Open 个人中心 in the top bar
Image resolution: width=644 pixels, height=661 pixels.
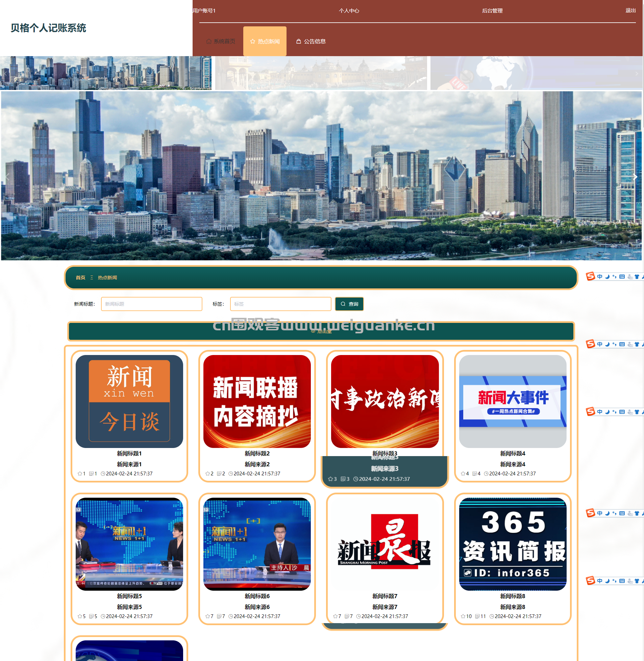[x=349, y=11]
